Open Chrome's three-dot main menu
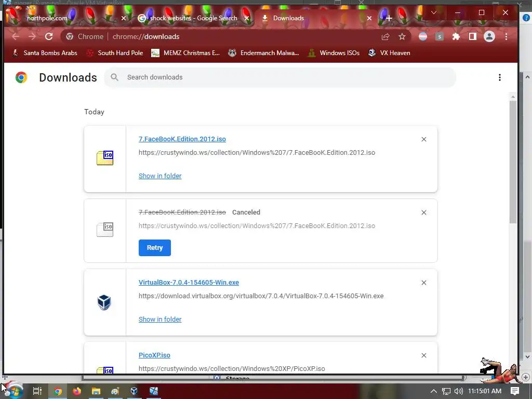The width and height of the screenshot is (532, 399). pyautogui.click(x=506, y=37)
